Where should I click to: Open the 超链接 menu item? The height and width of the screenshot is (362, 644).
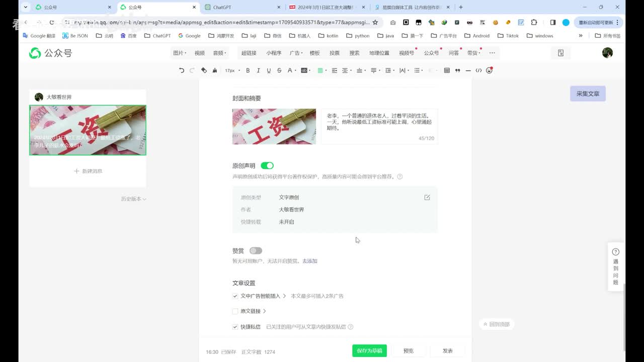[249, 53]
